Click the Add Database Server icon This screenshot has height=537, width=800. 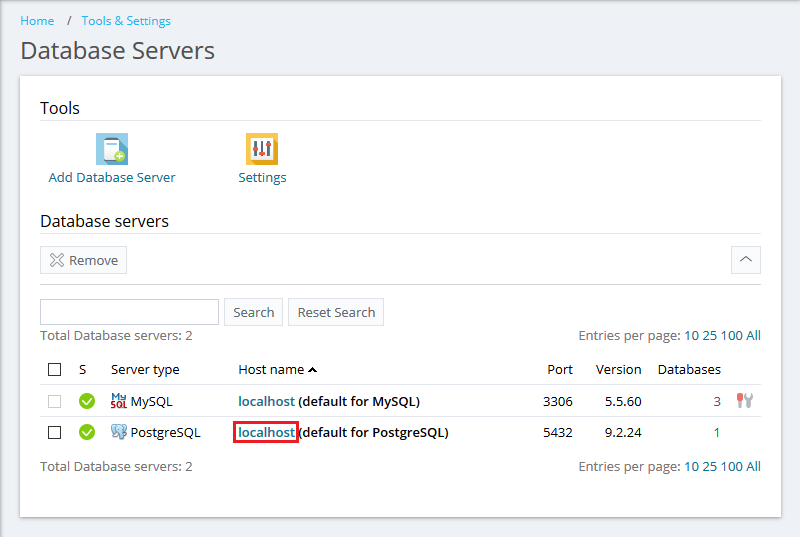point(112,149)
